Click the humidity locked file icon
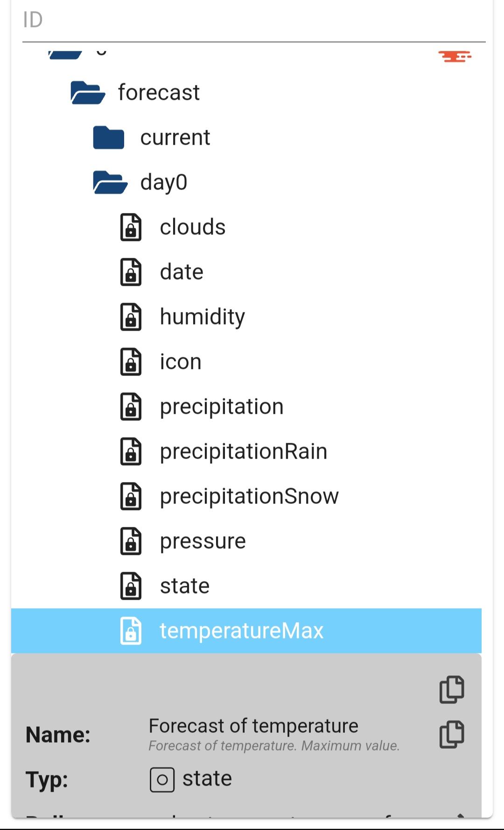 click(x=131, y=317)
